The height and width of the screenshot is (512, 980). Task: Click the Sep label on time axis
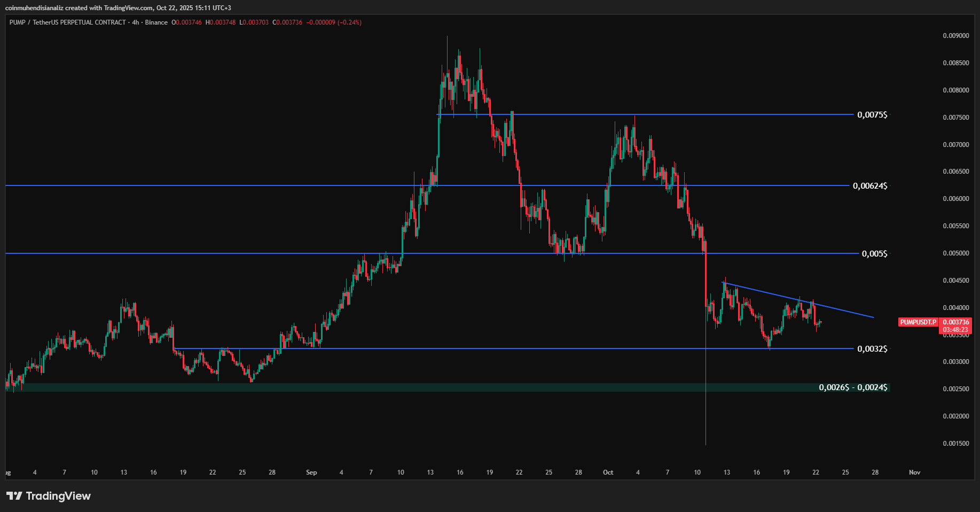(311, 472)
